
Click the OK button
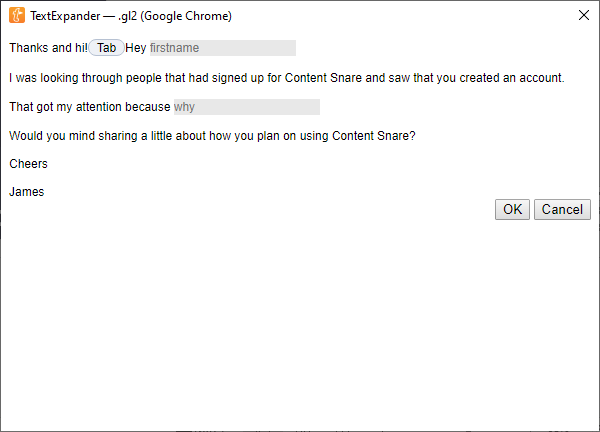512,209
